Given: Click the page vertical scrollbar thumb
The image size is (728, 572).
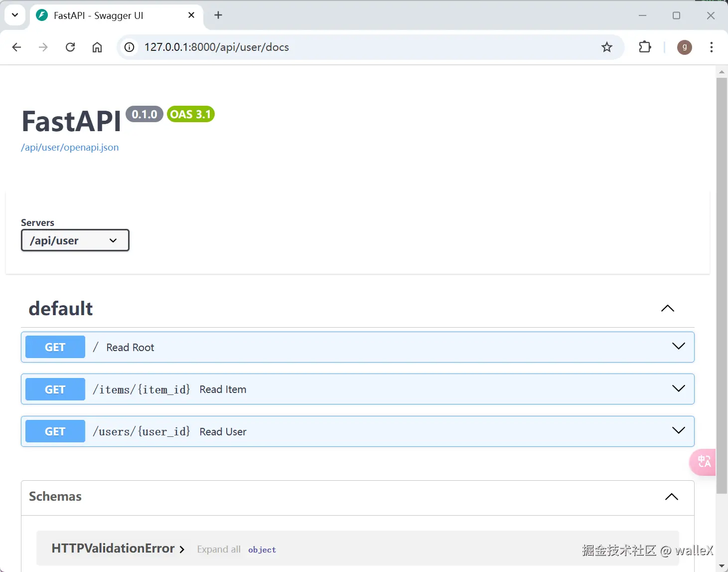Looking at the screenshot, I should [x=722, y=285].
